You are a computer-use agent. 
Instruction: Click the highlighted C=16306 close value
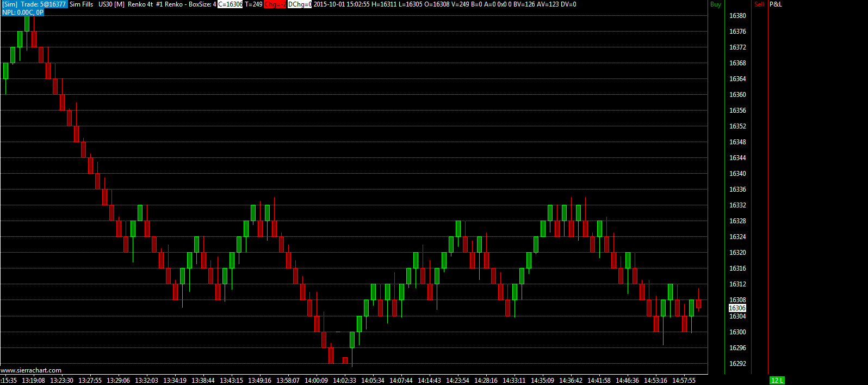tap(230, 4)
